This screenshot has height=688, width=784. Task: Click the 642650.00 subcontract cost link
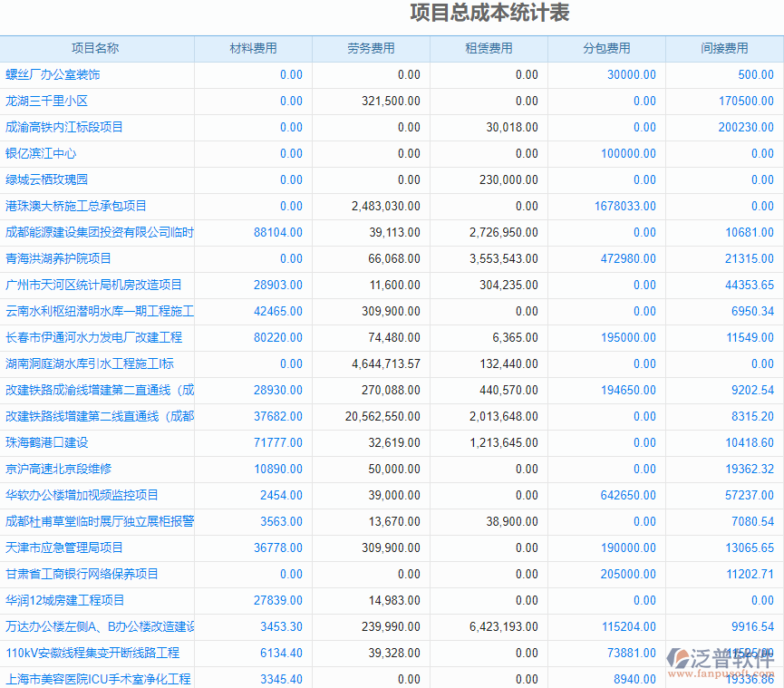coord(628,495)
